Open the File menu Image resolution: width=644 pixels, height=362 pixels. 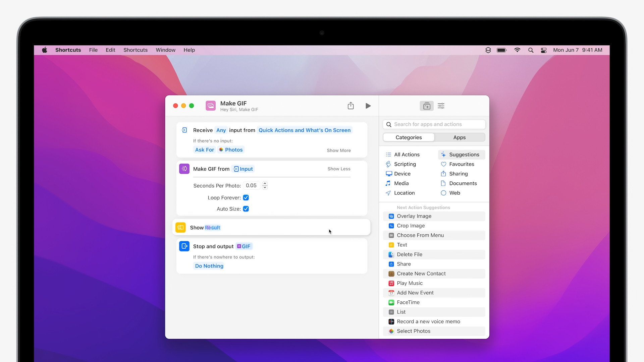[x=93, y=50]
